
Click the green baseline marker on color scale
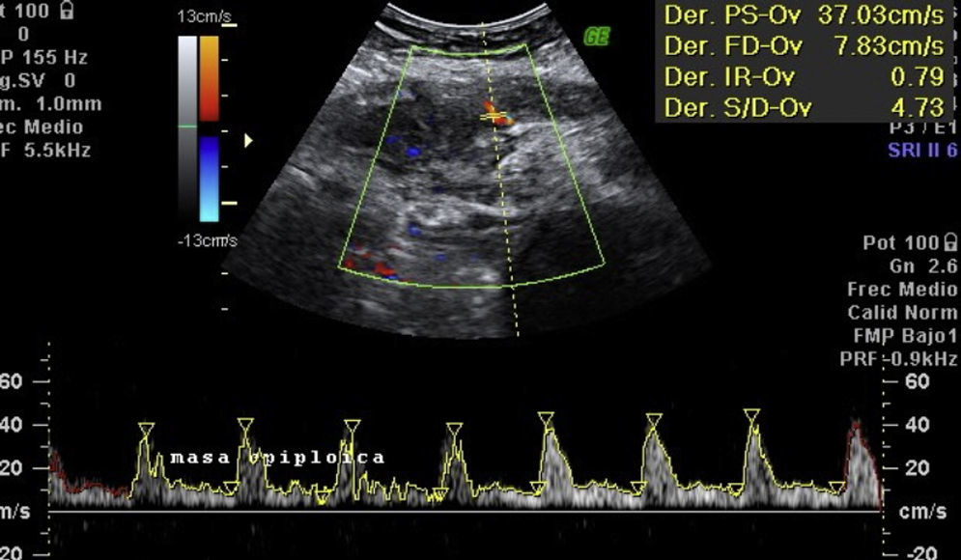pos(187,126)
